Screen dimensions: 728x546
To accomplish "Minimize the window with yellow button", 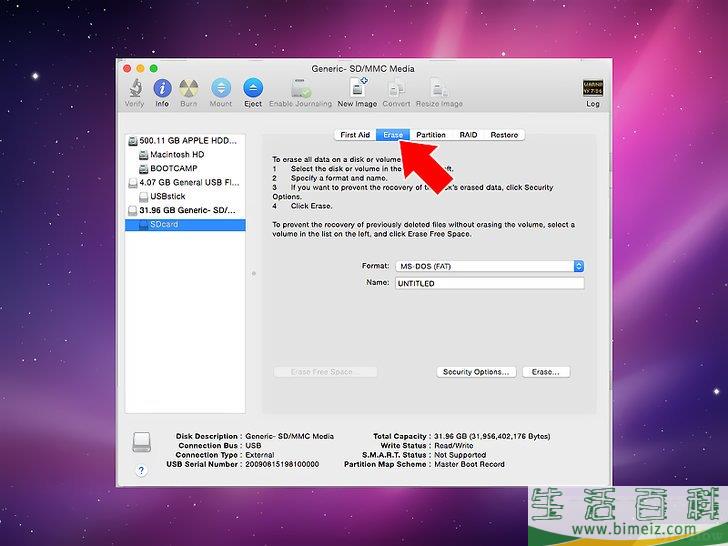I will tap(140, 69).
